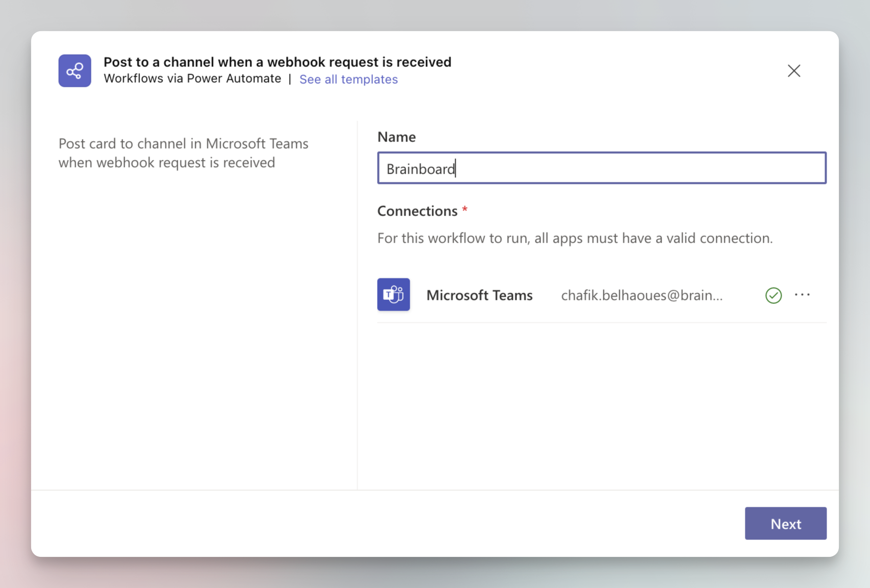Click the Name field label
Screen dimensions: 870x588
coord(396,137)
